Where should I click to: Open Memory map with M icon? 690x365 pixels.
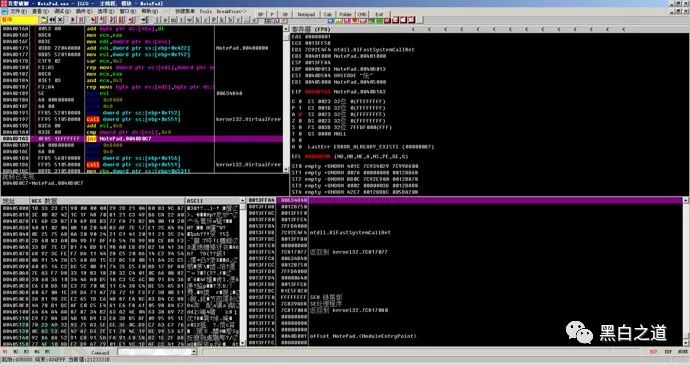173,20
